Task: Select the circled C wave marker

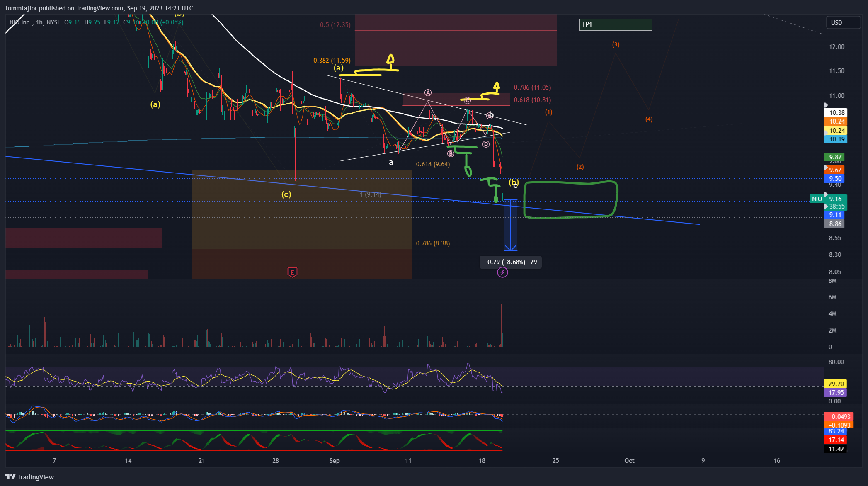Action: pos(467,100)
